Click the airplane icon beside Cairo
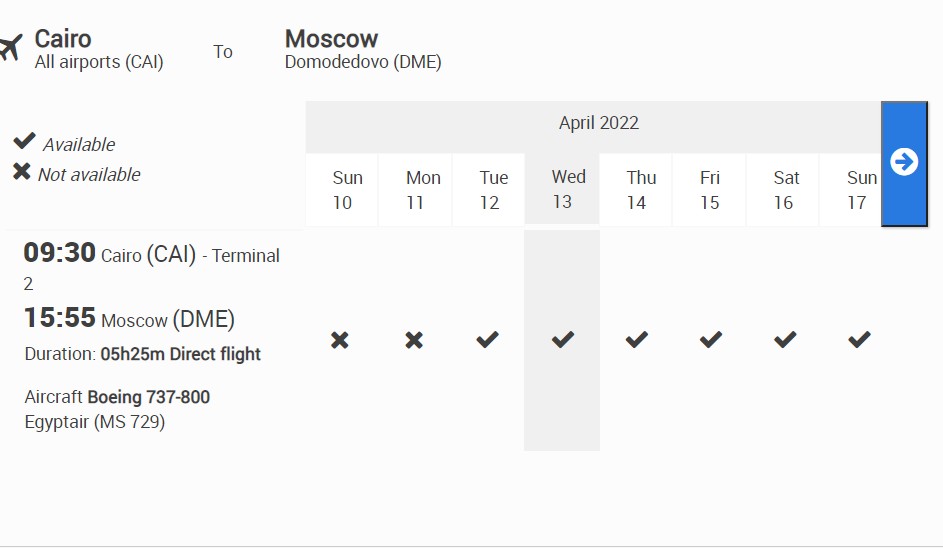943x548 pixels. point(11,47)
